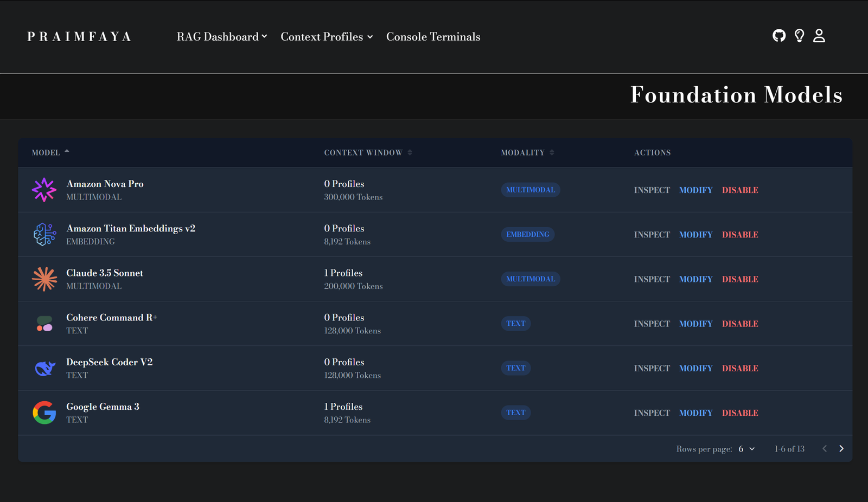Screen dimensions: 868x502
Task: Inspect Amazon Nova Pro
Action: [652, 190]
